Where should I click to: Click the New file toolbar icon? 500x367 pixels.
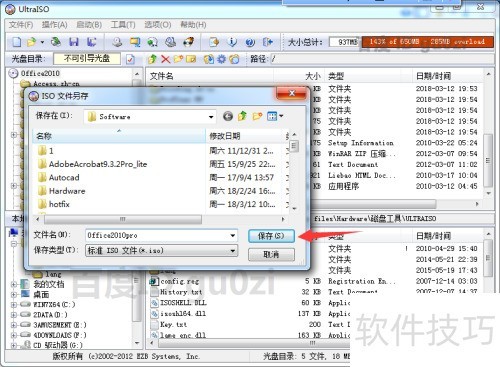tap(16, 42)
